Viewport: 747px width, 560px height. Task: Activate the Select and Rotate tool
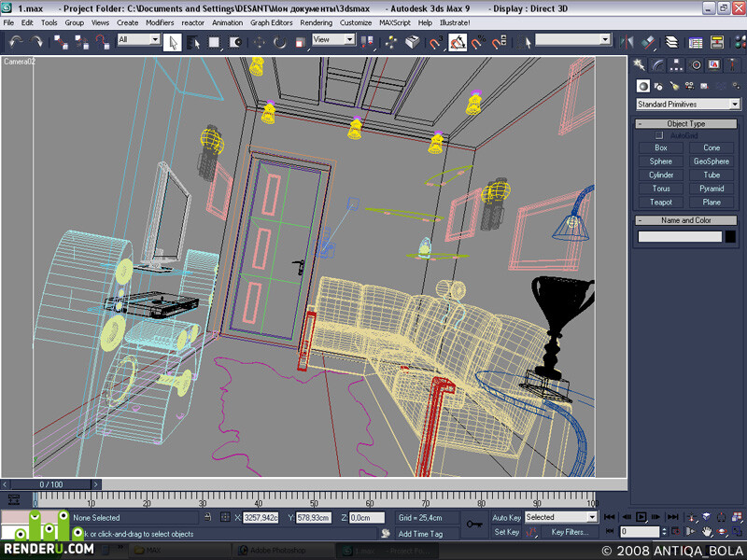pyautogui.click(x=279, y=42)
